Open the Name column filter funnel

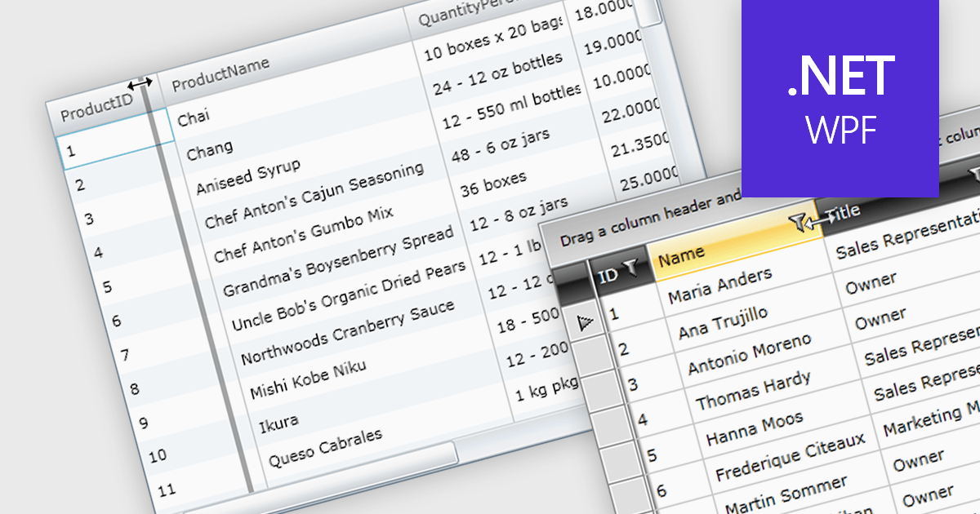[x=799, y=219]
